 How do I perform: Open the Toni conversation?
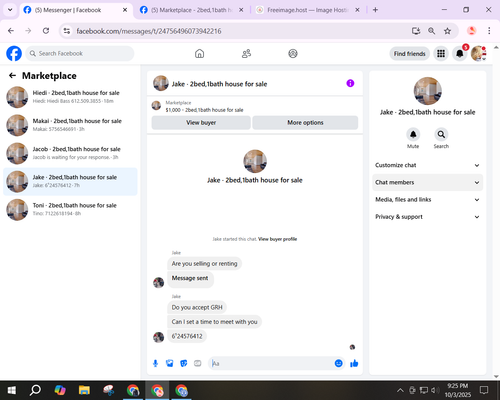(70, 209)
